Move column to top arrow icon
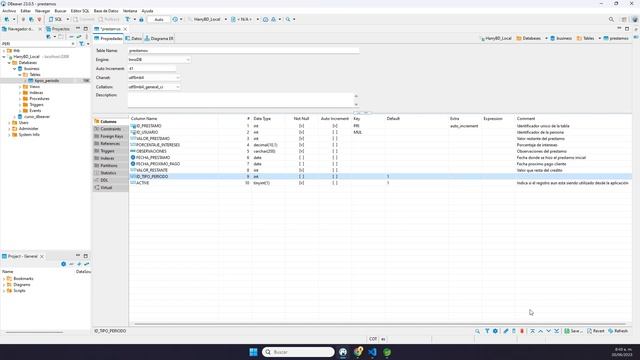640x360 pixels. pyautogui.click(x=532, y=331)
